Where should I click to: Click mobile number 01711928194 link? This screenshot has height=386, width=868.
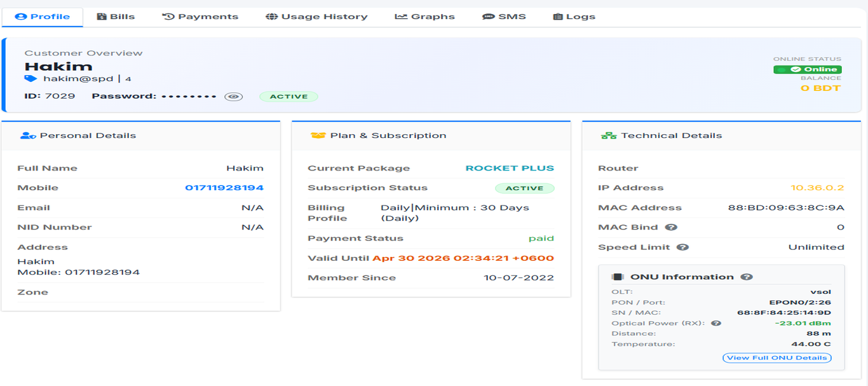(224, 188)
